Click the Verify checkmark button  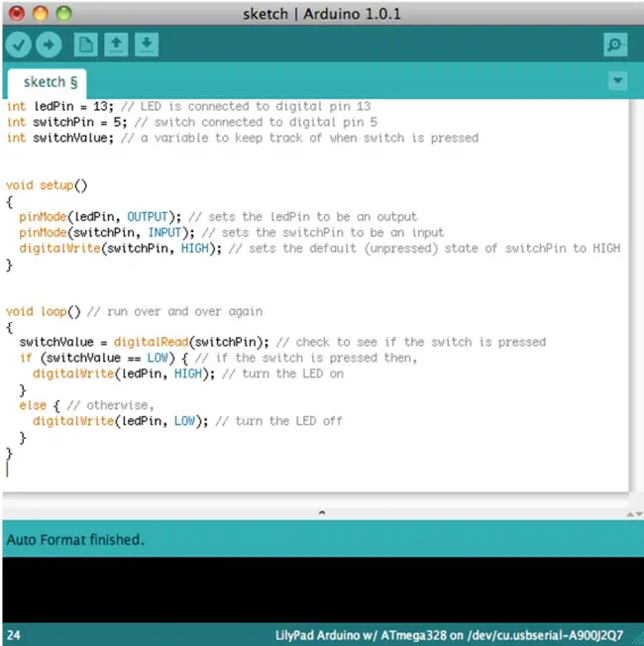click(x=19, y=45)
